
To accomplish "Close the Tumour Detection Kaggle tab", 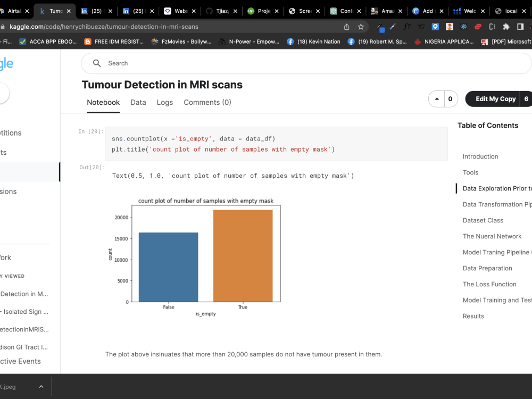I will click(x=69, y=11).
